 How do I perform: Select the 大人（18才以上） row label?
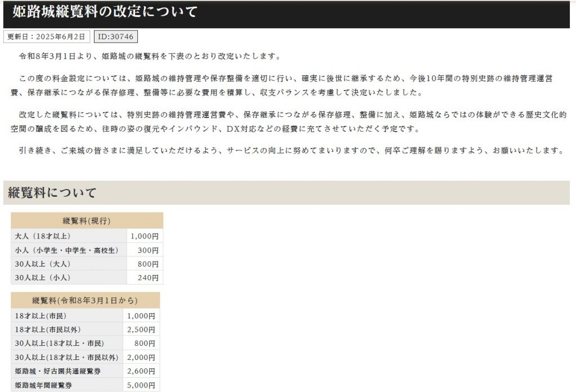[x=43, y=236]
